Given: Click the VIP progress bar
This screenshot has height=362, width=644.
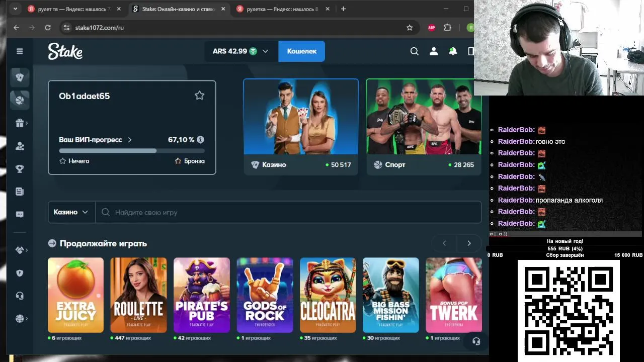Looking at the screenshot, I should (132, 151).
